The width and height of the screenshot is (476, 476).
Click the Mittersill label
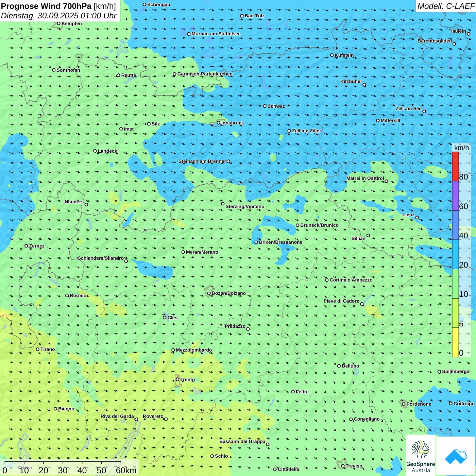[x=390, y=120]
